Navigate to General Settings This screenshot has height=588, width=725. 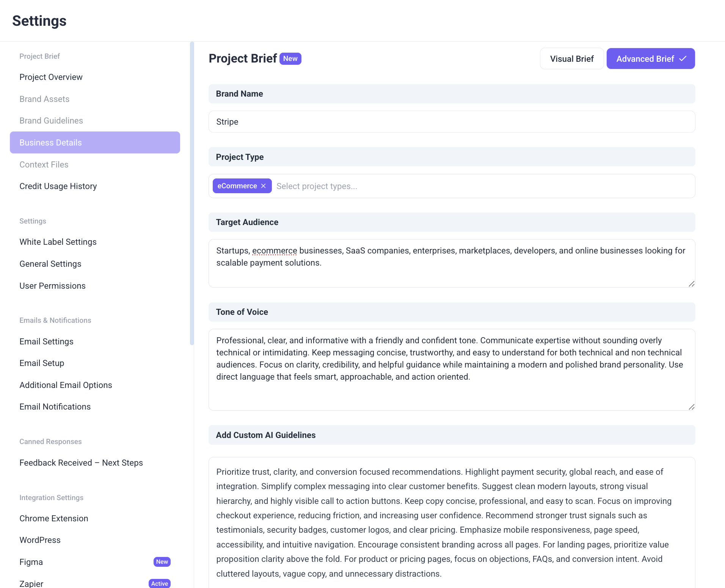pyautogui.click(x=50, y=264)
